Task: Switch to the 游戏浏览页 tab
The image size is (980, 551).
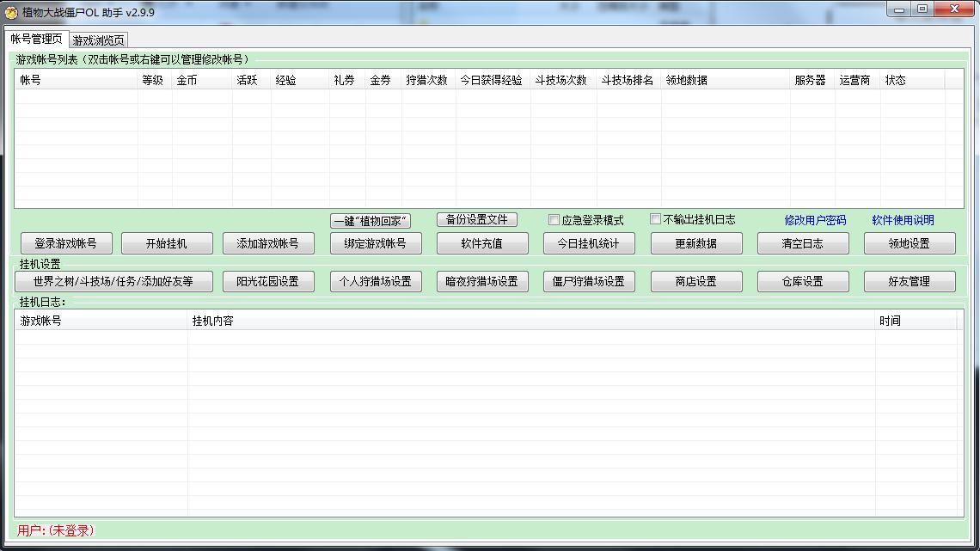Action: (97, 40)
